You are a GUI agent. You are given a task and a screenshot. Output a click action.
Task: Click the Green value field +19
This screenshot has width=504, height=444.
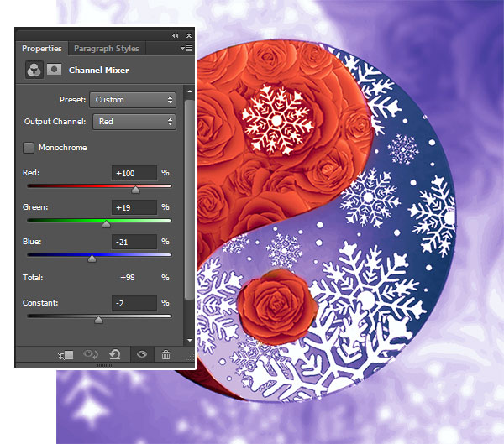134,207
